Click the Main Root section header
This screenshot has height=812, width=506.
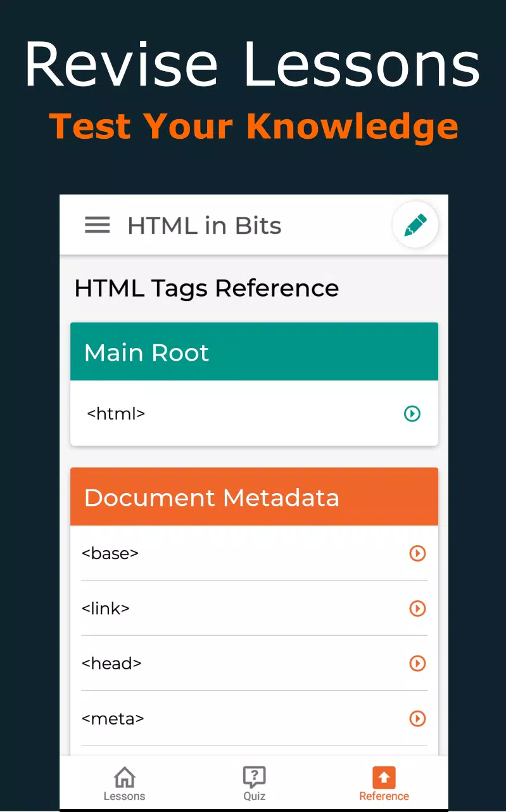(x=254, y=352)
